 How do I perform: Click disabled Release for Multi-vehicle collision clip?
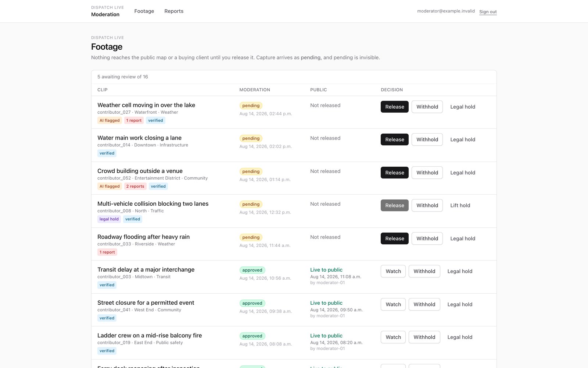(x=395, y=205)
